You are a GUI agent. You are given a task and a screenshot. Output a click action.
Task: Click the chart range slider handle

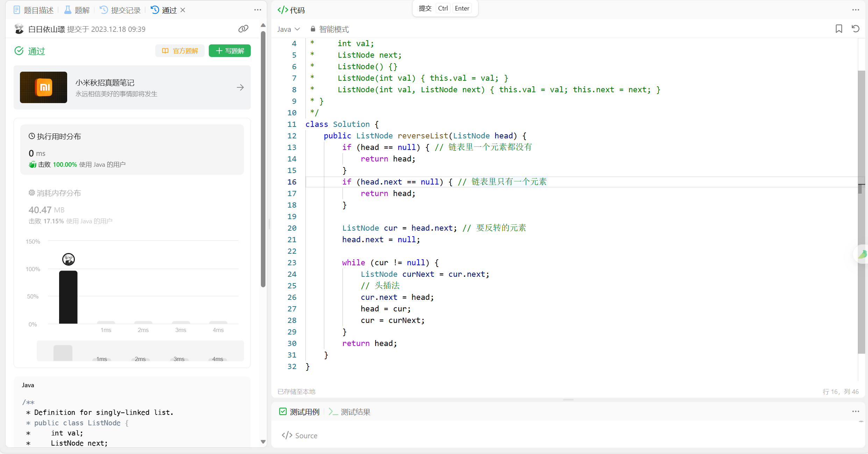(63, 353)
